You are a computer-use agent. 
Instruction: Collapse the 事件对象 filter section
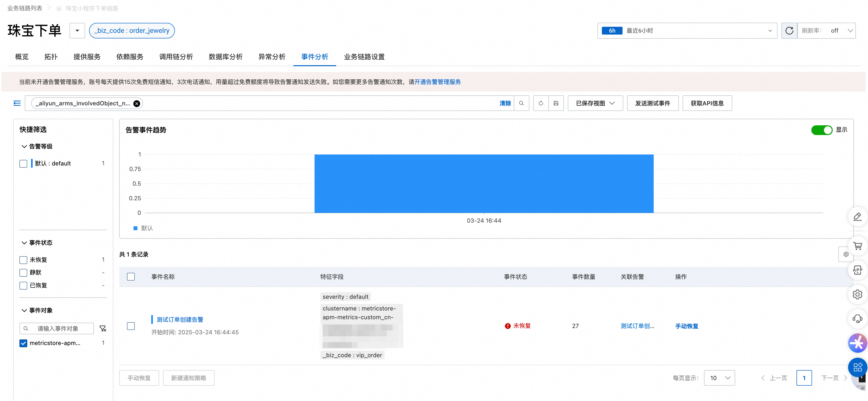(24, 310)
